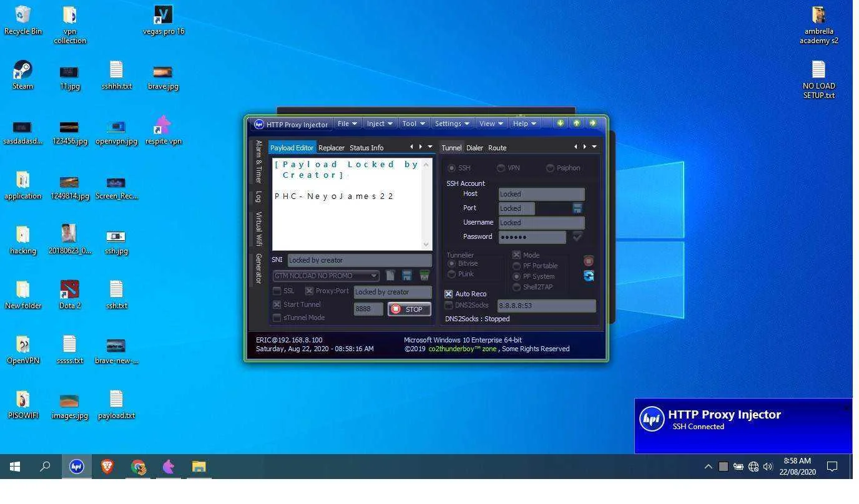
Task: Open the Inject dropdown menu
Action: [379, 124]
